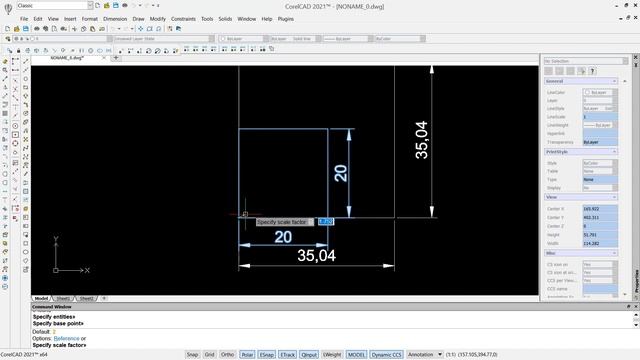
Task: Select the Pan tool icon
Action: tap(141, 29)
